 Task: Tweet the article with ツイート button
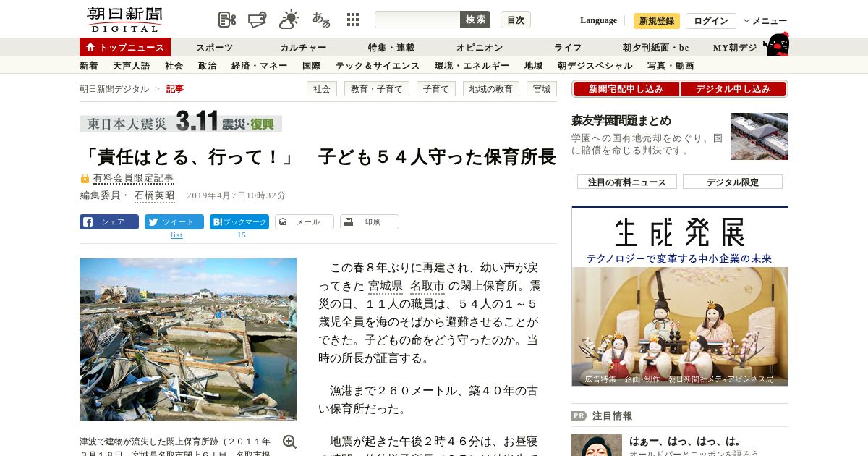(x=174, y=222)
